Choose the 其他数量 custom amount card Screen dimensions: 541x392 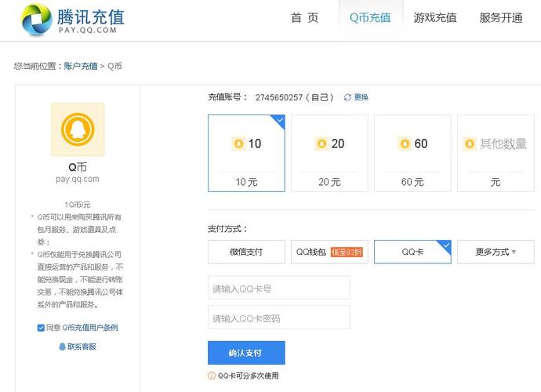click(496, 153)
